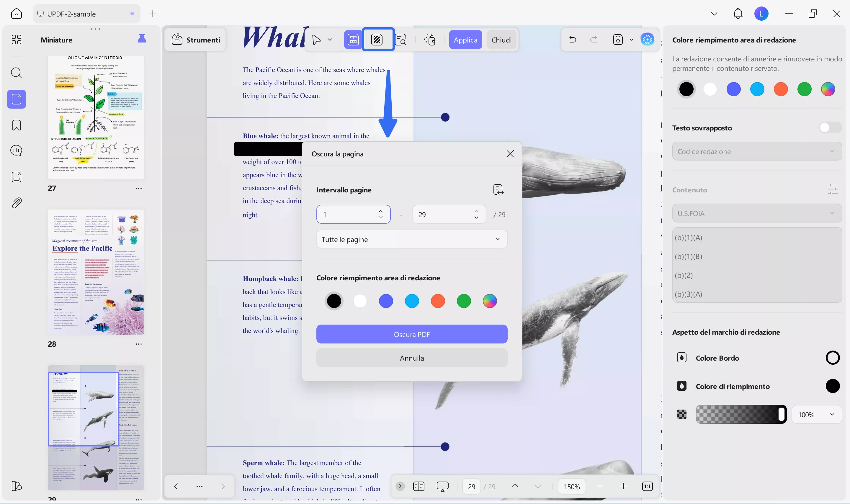Select the (b)(1)(B) redaction code entry
This screenshot has height=504, width=850.
[688, 256]
